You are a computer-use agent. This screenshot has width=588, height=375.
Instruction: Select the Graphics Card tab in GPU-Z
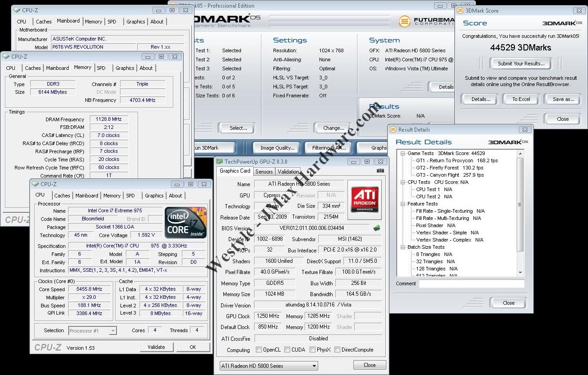tap(235, 171)
